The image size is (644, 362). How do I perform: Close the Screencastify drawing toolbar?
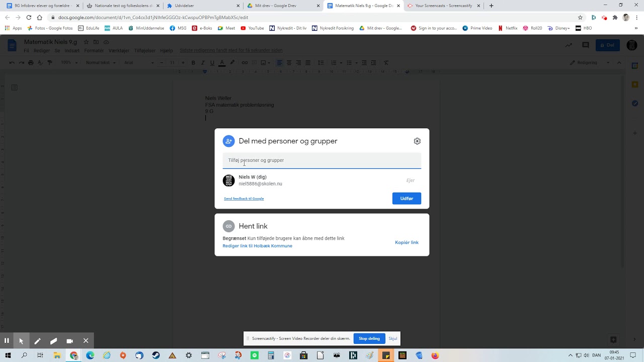coord(86,340)
